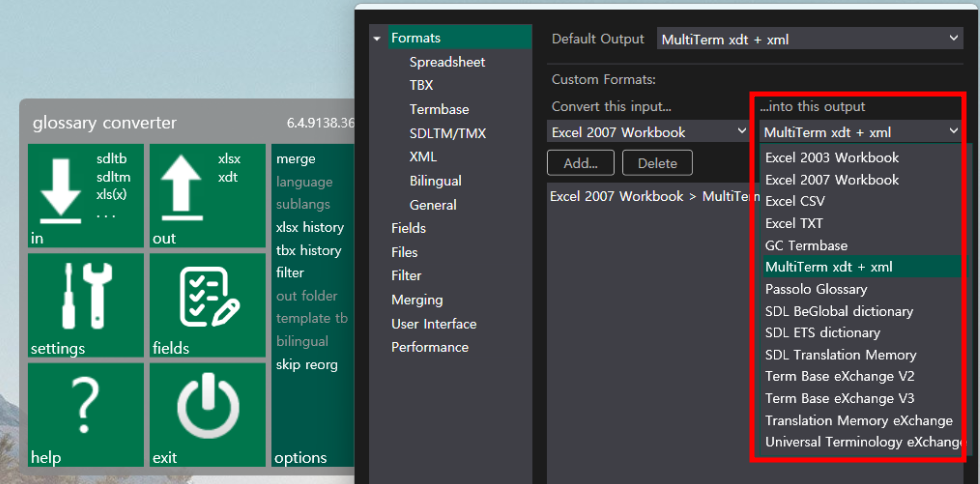The width and height of the screenshot is (980, 484).
Task: Open Merging settings category
Action: pyautogui.click(x=417, y=300)
